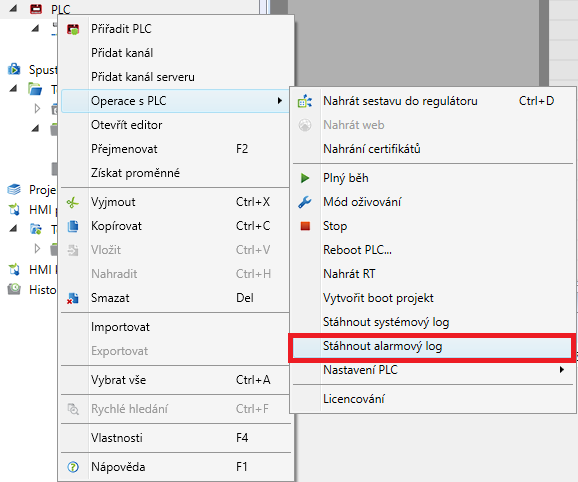Click the red Stop square icon
This screenshot has height=482, width=578.
coord(305,226)
